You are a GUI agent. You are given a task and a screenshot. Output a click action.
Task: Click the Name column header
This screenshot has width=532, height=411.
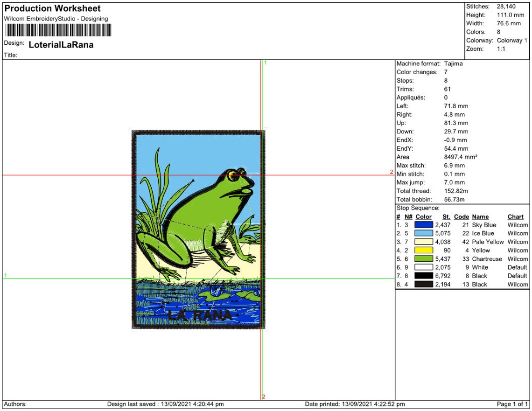click(479, 216)
